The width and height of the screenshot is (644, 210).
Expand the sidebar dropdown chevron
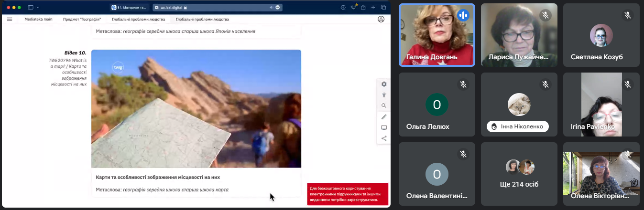(38, 7)
